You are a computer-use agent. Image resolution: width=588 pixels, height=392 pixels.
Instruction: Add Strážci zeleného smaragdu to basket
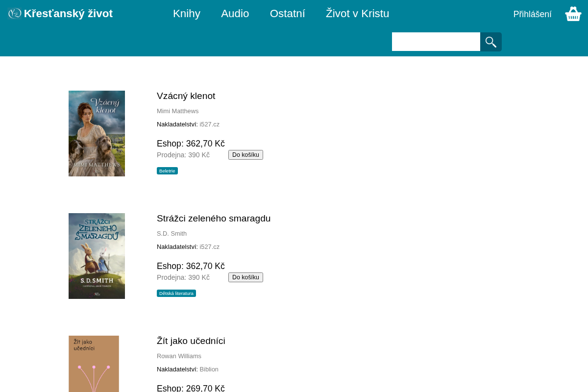tap(245, 277)
